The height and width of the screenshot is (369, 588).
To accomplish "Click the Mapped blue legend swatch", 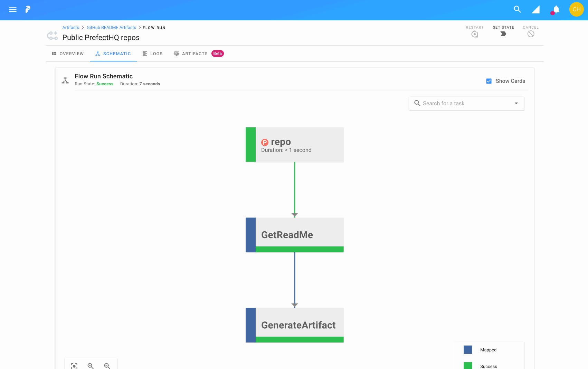I will pyautogui.click(x=468, y=350).
